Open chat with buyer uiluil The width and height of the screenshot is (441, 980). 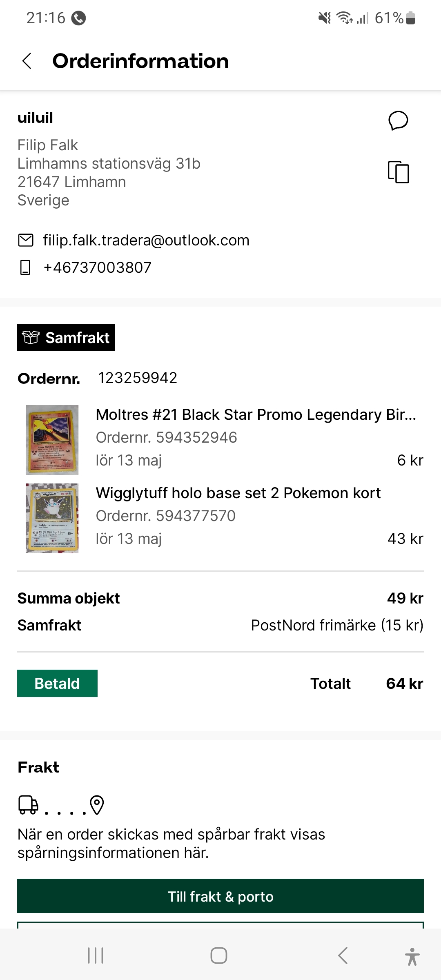point(398,120)
